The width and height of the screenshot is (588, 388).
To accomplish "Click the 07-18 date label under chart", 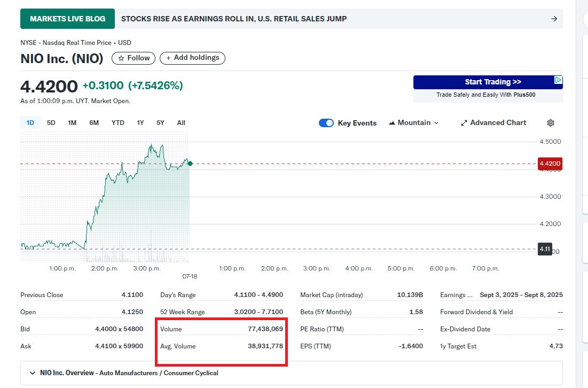I will pos(190,276).
